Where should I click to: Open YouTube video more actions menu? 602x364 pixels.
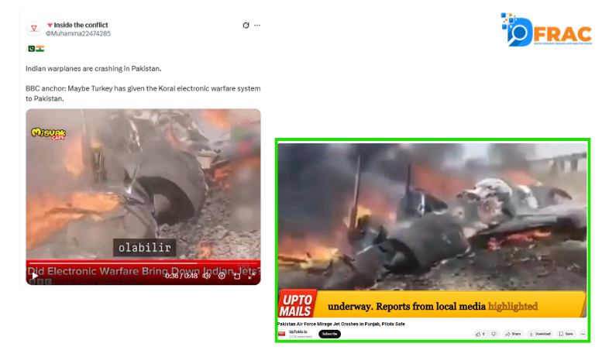tap(583, 334)
